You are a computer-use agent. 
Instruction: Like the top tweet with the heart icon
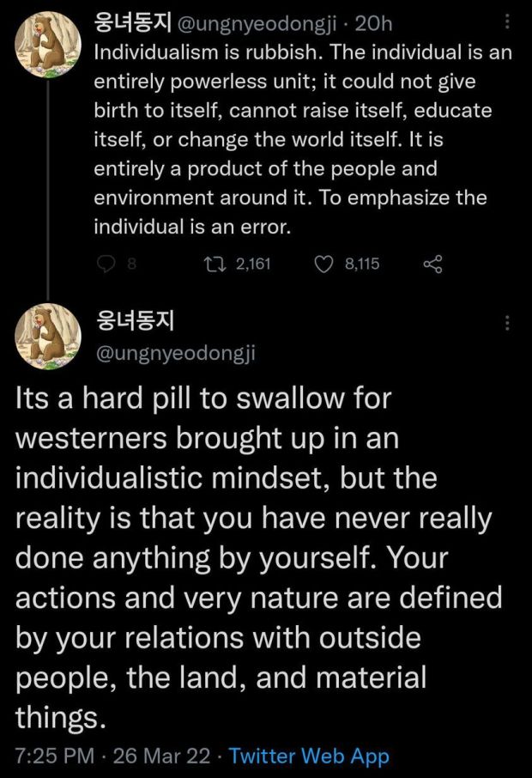point(323,264)
